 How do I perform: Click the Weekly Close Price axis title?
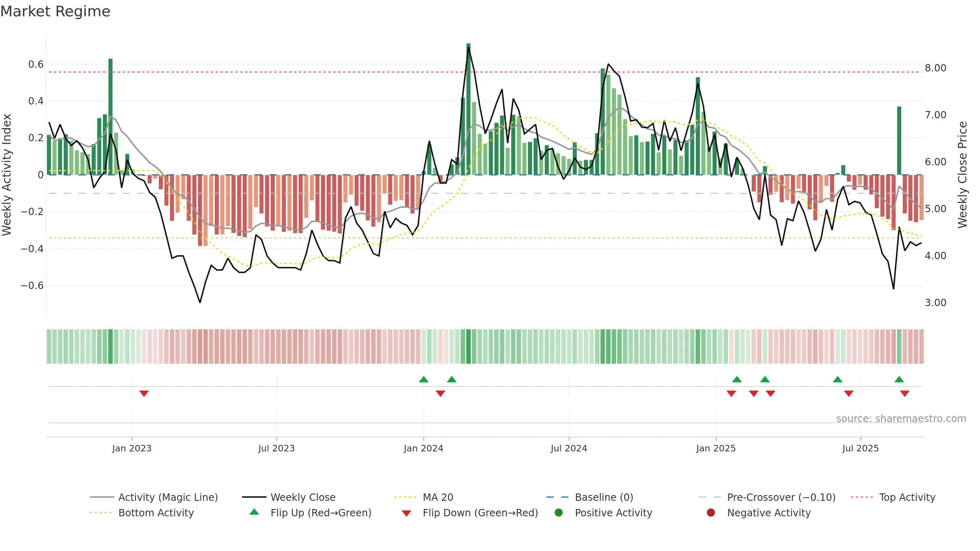tap(962, 175)
